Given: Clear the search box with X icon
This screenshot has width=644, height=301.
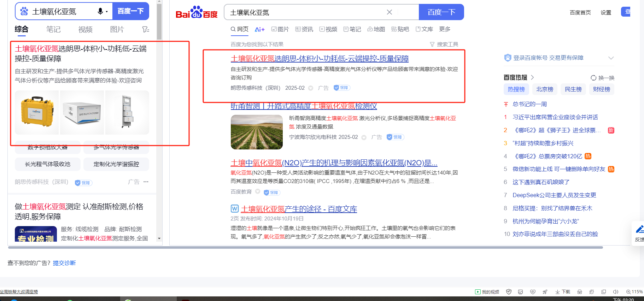Looking at the screenshot, I should 389,12.
